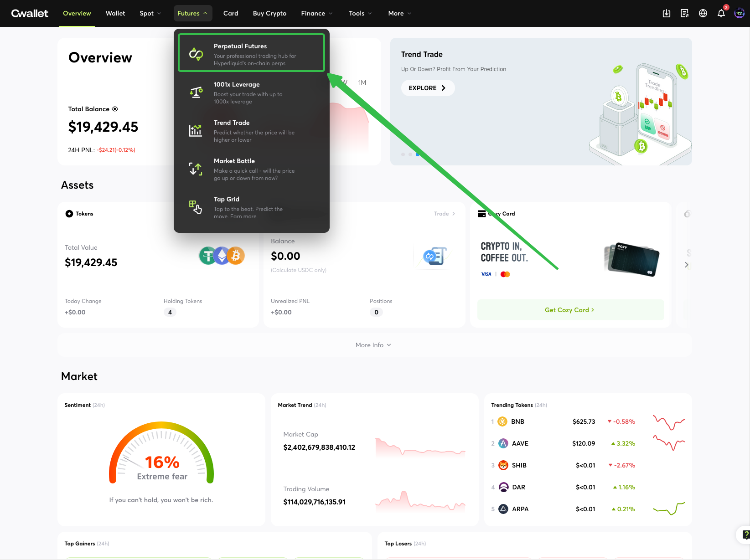Expand the Tools dropdown

click(x=360, y=13)
